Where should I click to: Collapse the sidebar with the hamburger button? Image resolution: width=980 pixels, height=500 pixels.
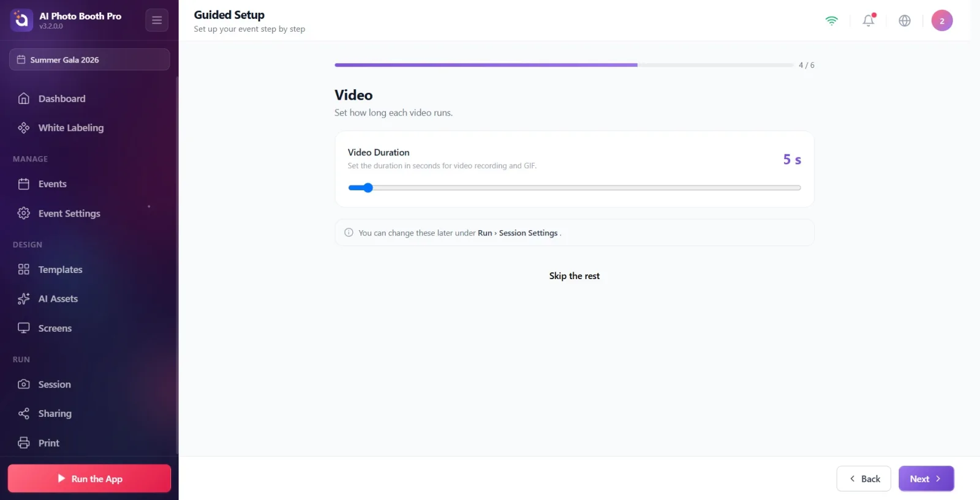[157, 20]
